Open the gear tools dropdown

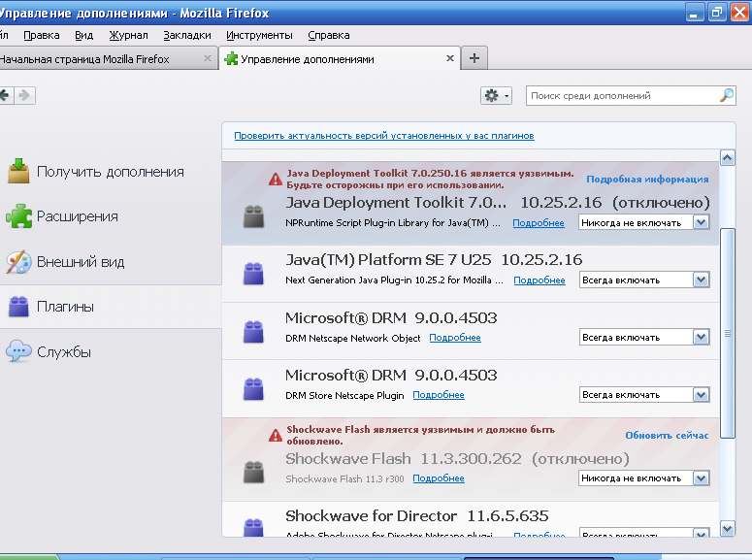click(x=496, y=95)
